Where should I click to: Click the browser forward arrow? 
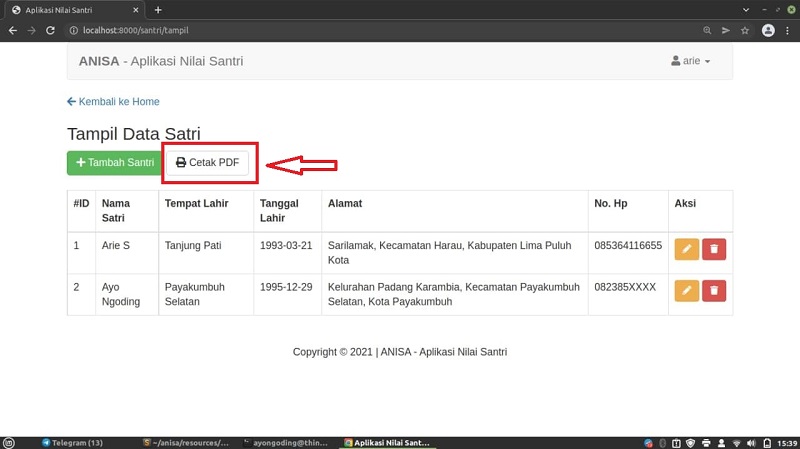click(x=32, y=31)
